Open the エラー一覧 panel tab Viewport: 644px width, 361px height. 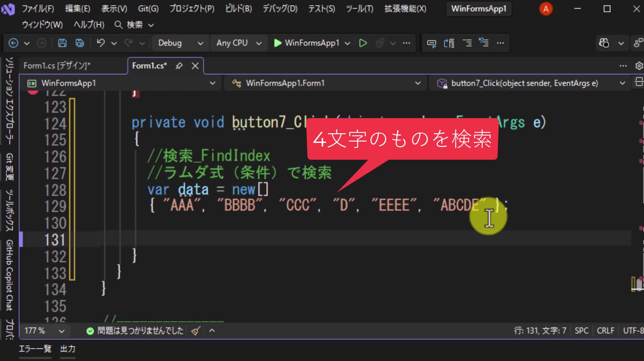click(x=35, y=349)
